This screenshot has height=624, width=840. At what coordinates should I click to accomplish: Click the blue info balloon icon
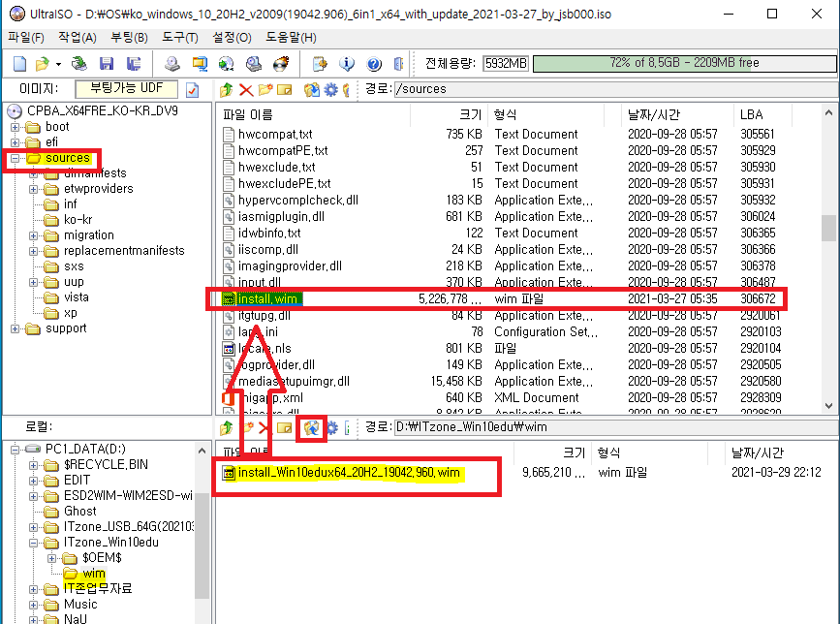coord(347,64)
